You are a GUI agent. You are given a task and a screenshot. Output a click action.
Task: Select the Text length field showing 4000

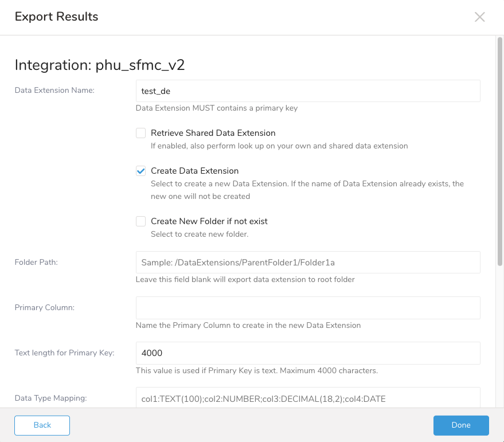[x=308, y=353]
